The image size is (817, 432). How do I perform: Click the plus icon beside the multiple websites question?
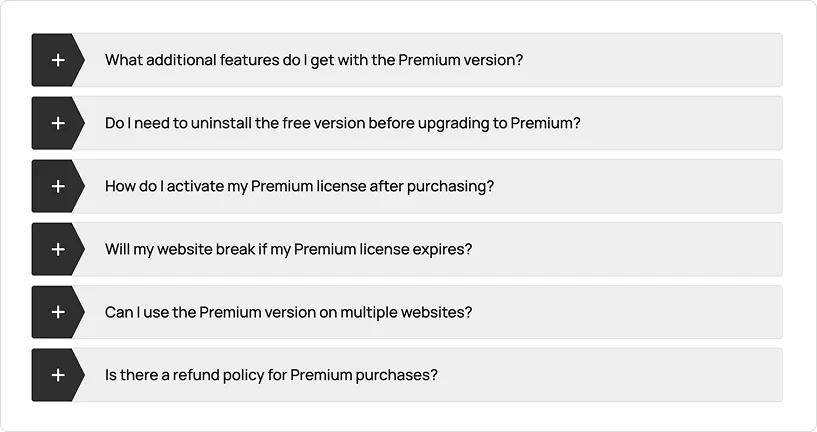click(x=58, y=312)
